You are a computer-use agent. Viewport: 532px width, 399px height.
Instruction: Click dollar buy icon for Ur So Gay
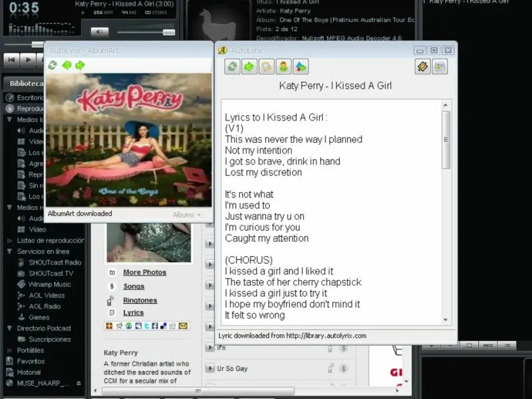(x=343, y=368)
